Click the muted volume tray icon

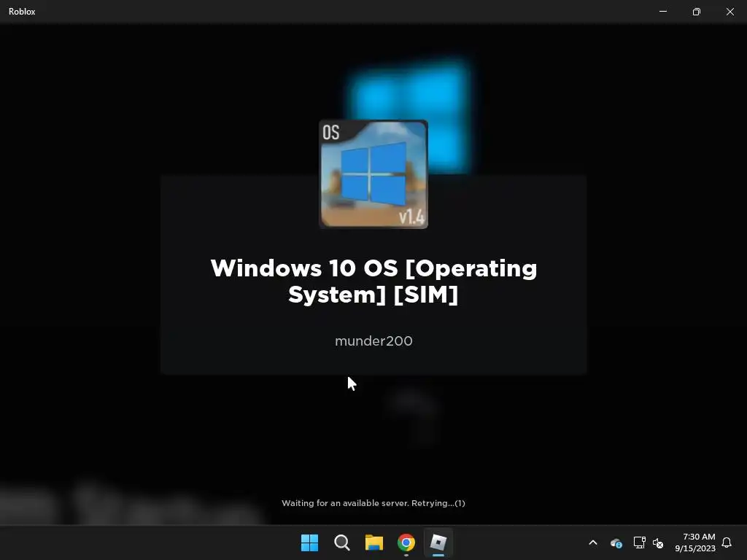click(658, 542)
